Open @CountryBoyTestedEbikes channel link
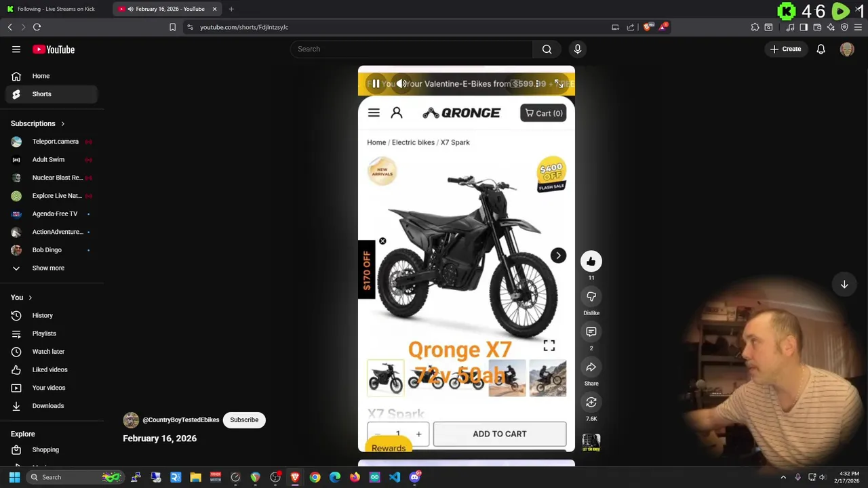868x488 pixels. [180, 420]
